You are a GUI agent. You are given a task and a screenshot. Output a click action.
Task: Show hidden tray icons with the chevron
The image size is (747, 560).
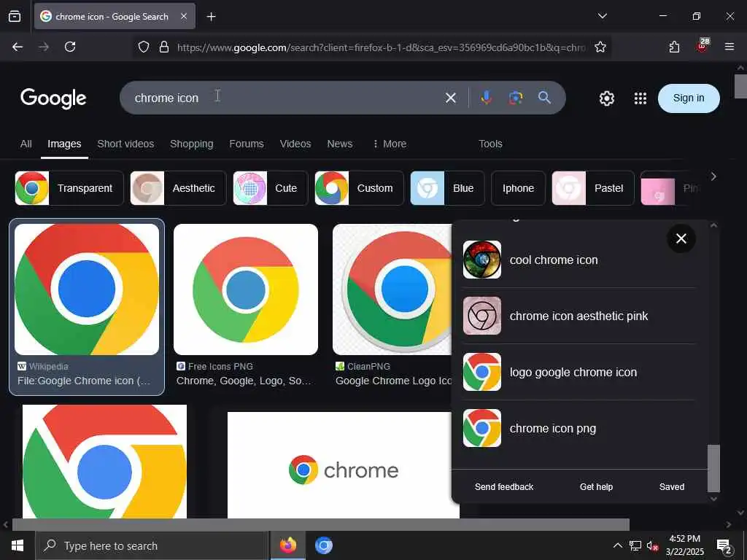click(617, 545)
